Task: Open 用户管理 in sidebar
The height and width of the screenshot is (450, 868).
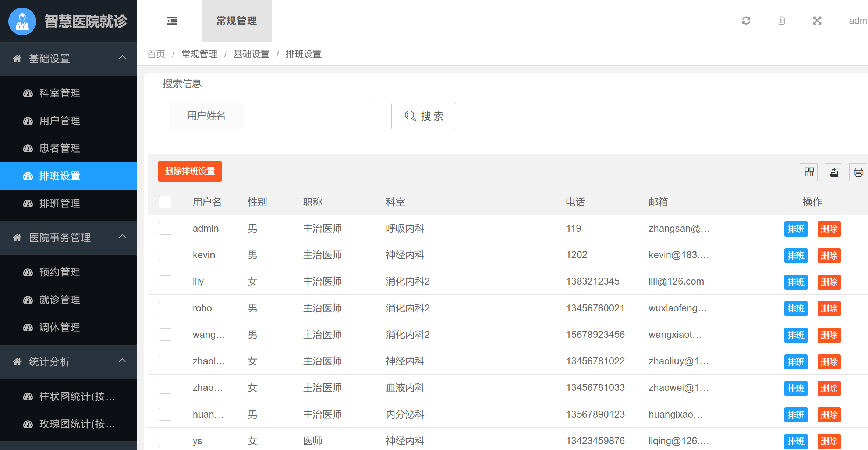Action: coord(68,121)
